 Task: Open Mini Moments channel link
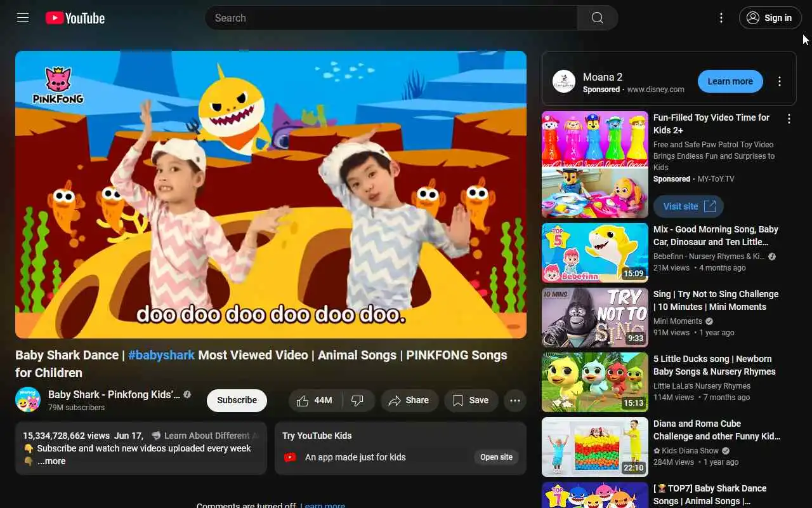tap(678, 321)
